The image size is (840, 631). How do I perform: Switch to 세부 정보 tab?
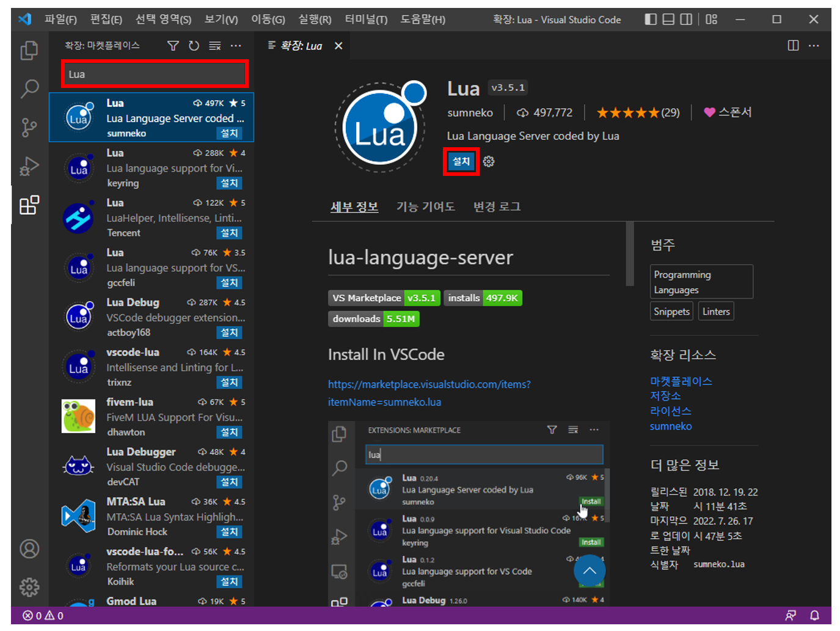[x=354, y=207]
